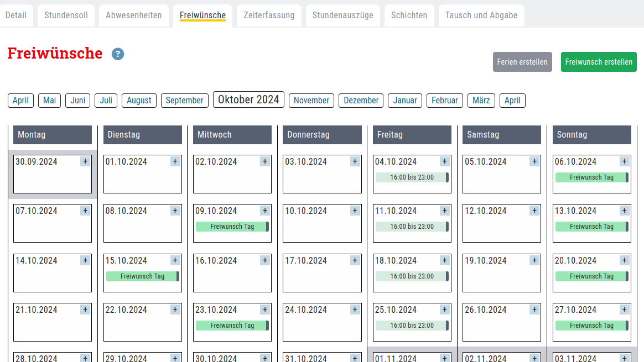Click the Ferien erstellen button

click(522, 62)
